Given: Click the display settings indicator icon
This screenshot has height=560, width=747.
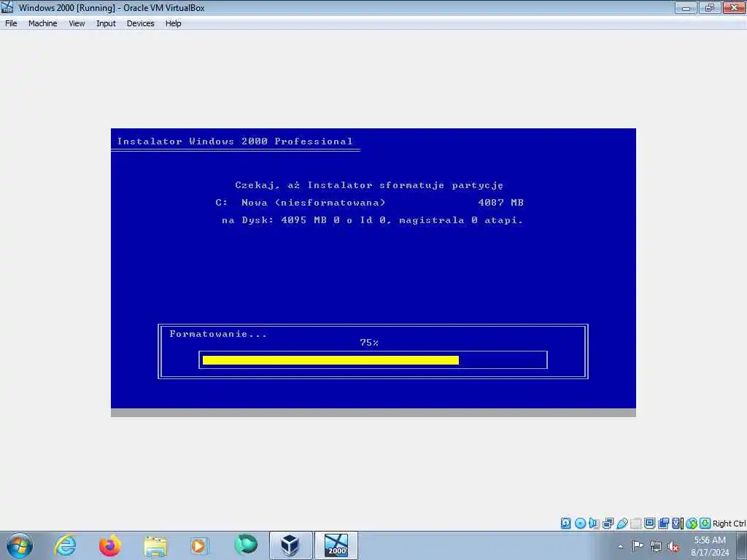Looking at the screenshot, I should tap(650, 524).
